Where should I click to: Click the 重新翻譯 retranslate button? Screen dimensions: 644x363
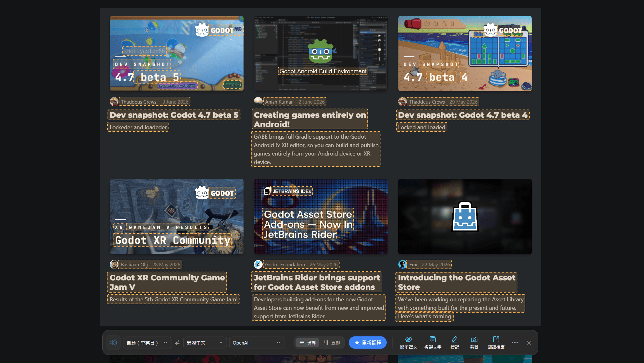[x=368, y=343]
